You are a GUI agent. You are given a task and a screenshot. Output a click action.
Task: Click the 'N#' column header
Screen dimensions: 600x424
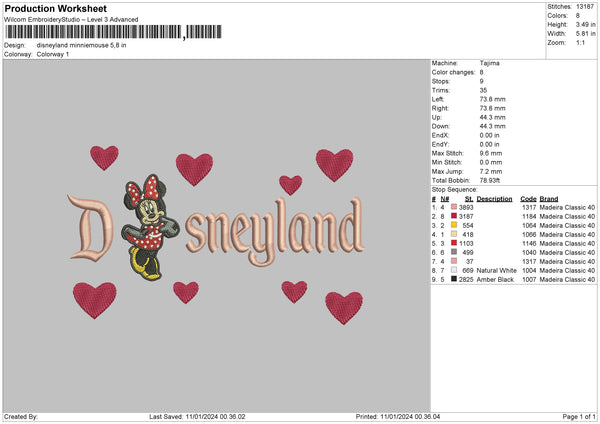tap(445, 199)
